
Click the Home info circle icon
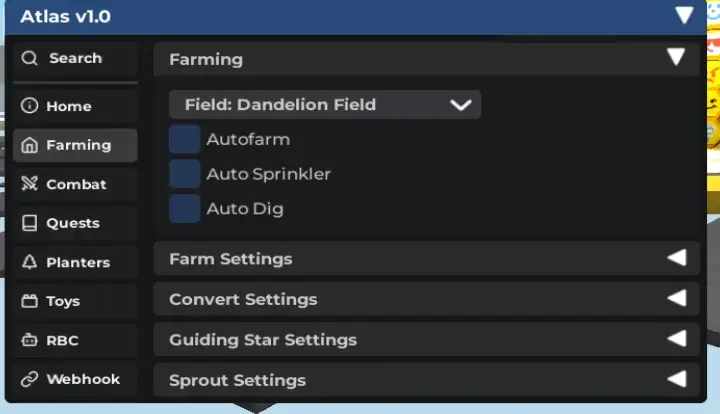[29, 106]
